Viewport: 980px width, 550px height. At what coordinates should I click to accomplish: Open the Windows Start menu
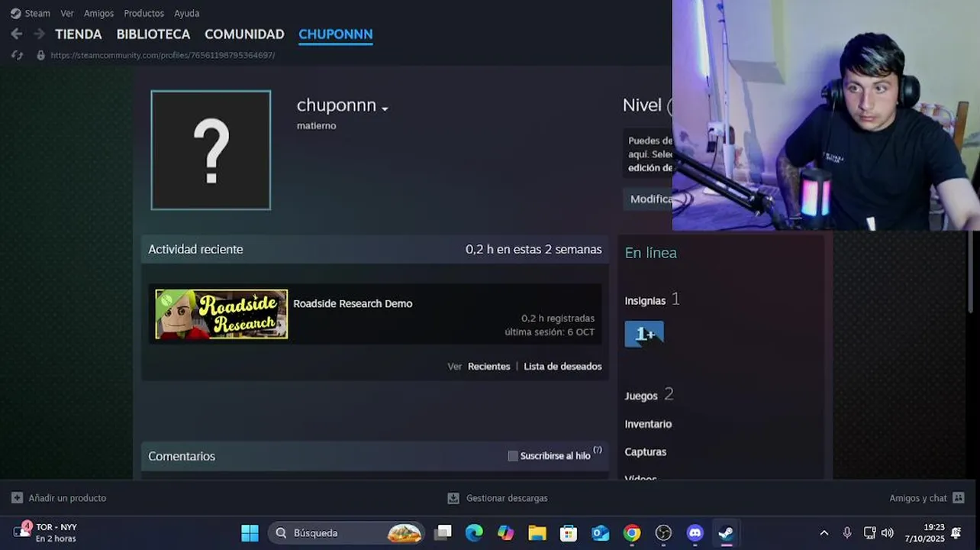(250, 533)
